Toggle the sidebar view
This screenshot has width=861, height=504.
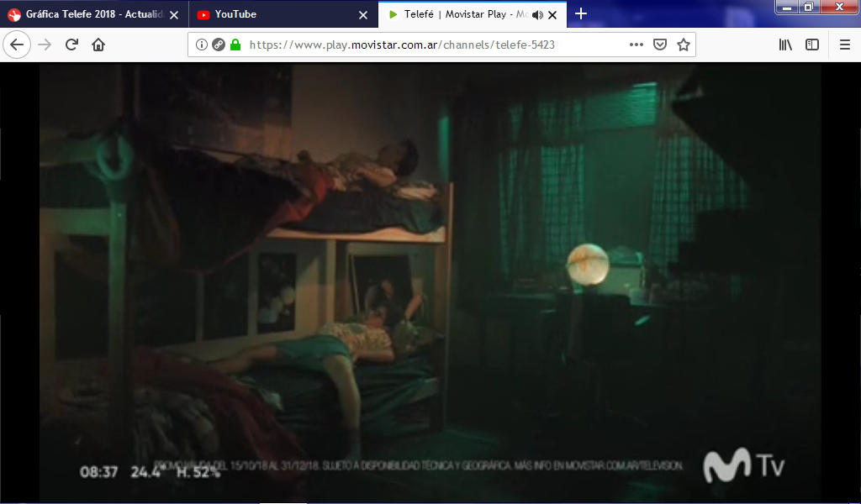point(812,45)
